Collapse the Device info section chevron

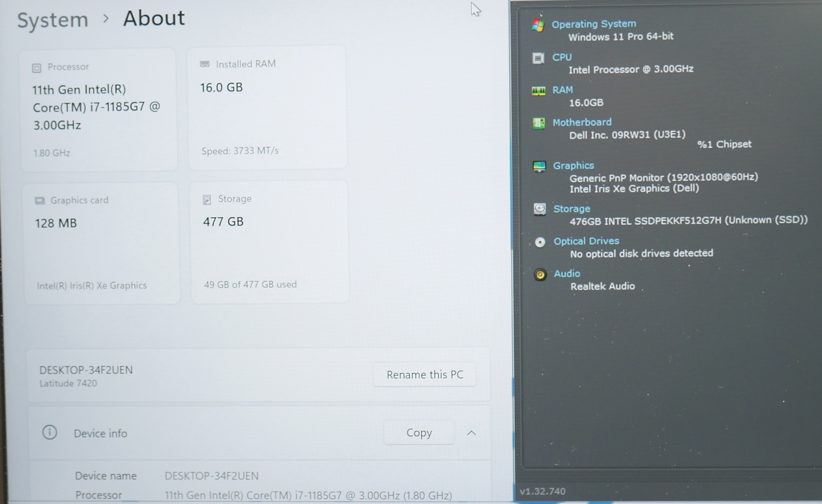point(472,433)
